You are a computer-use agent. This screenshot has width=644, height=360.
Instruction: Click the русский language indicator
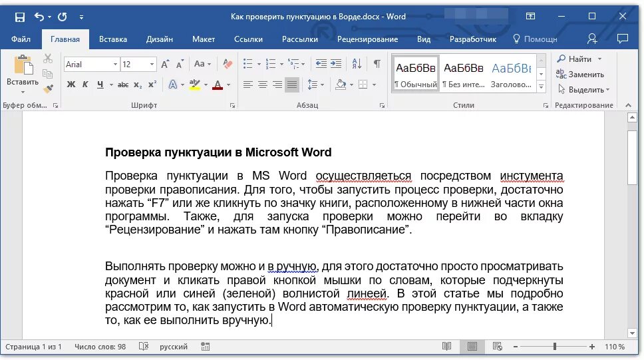(x=174, y=347)
